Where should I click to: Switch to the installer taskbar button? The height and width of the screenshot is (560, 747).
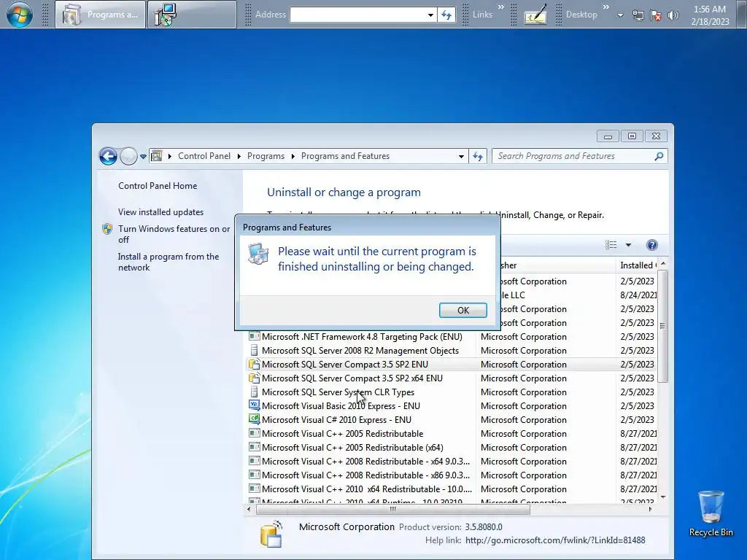(192, 15)
